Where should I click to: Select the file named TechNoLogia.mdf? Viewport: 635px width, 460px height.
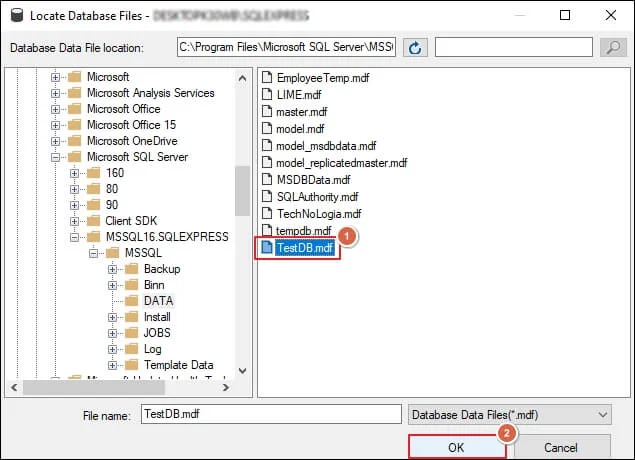click(319, 213)
